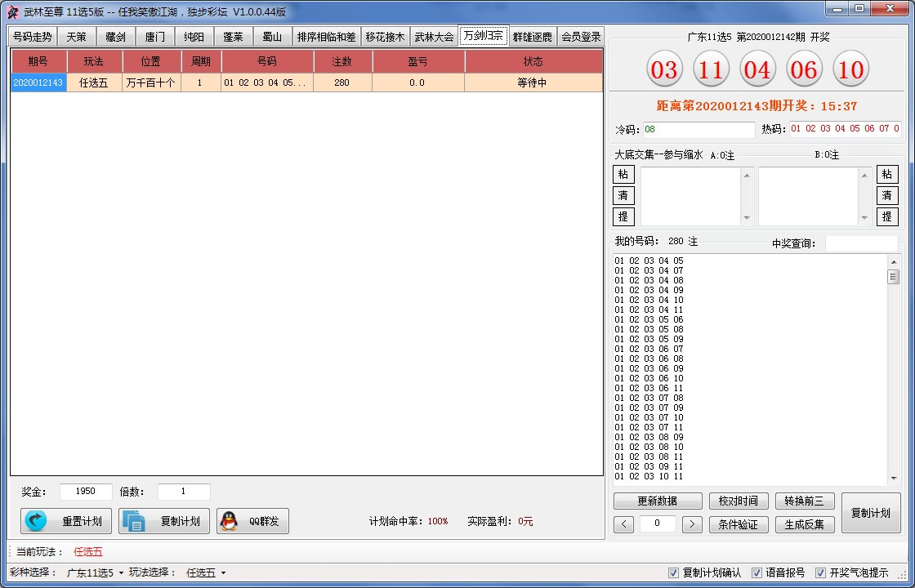Viewport: 915px width, 588px height.
Task: Click the next arrow button beside the 0 field
Action: pos(692,524)
